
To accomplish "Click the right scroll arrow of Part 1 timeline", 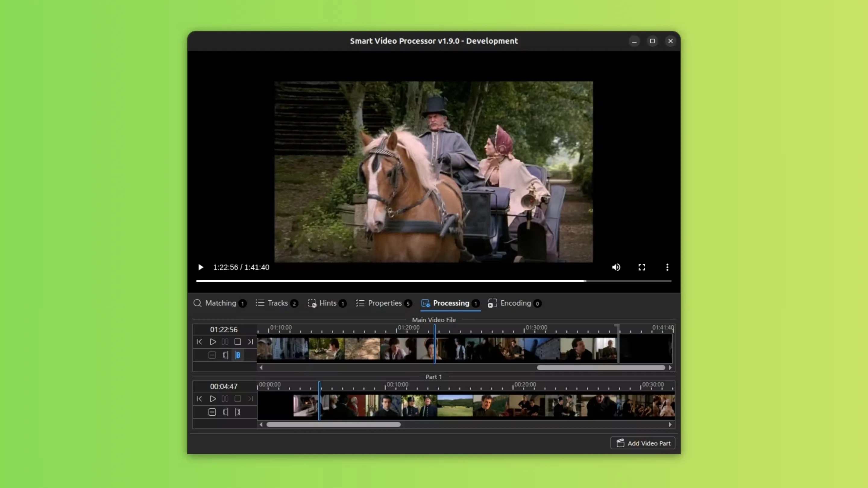I will pos(670,425).
